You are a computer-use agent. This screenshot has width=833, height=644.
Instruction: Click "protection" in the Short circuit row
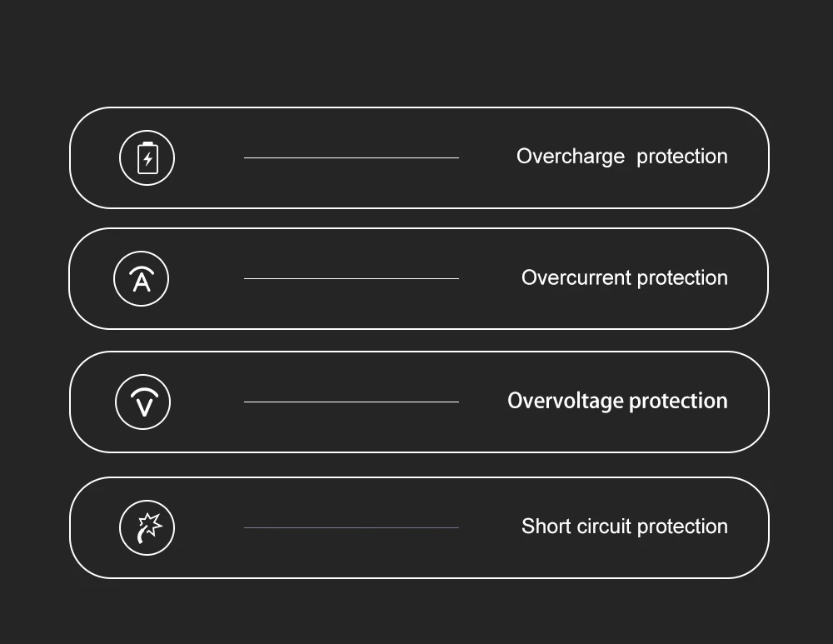tap(682, 527)
